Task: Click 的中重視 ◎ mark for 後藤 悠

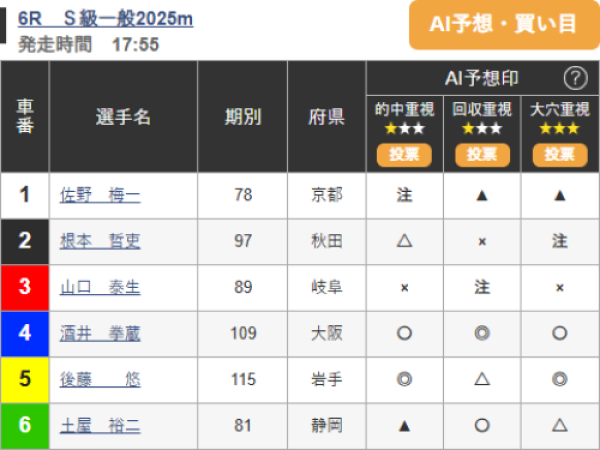Action: (x=404, y=380)
